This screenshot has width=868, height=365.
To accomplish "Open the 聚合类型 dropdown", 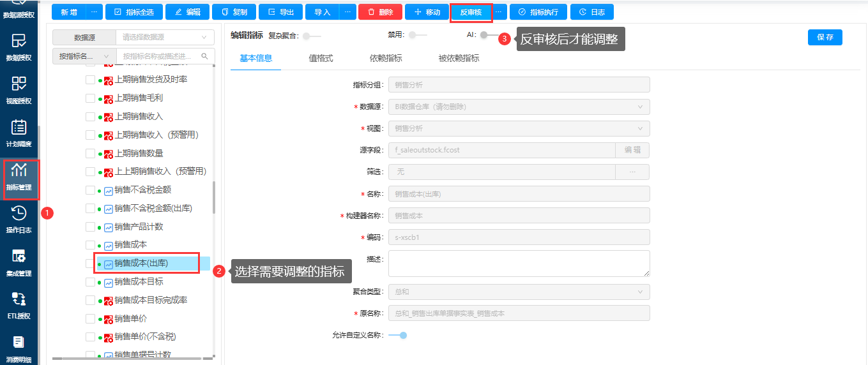I will point(519,292).
